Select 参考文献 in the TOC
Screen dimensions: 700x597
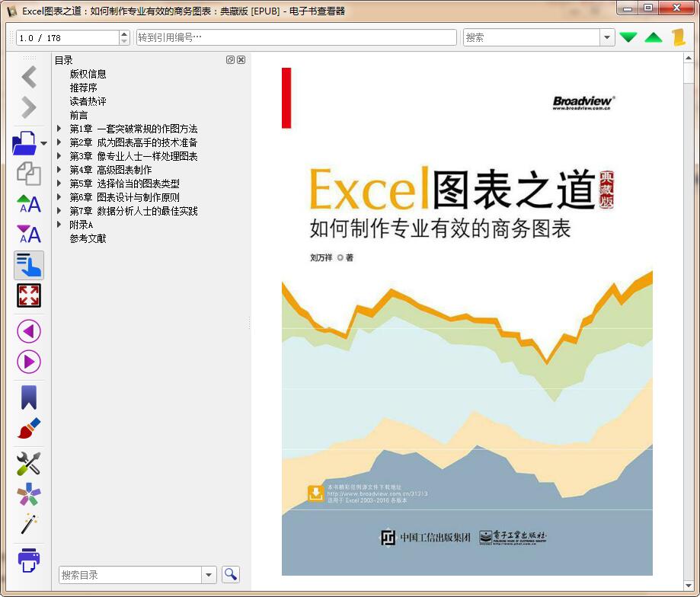coord(88,238)
